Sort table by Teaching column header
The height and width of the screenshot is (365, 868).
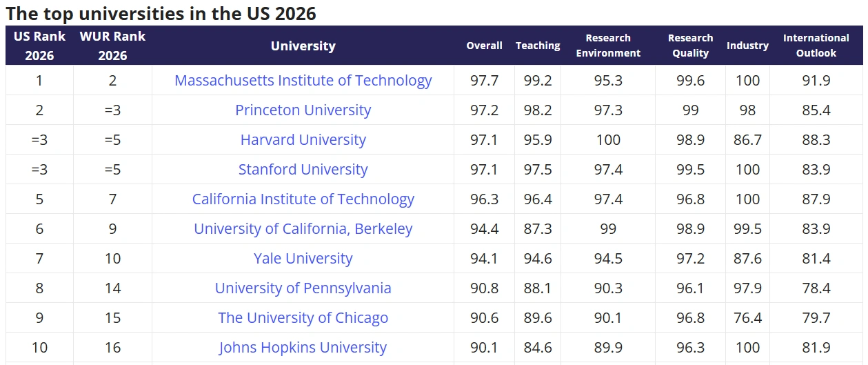point(538,46)
